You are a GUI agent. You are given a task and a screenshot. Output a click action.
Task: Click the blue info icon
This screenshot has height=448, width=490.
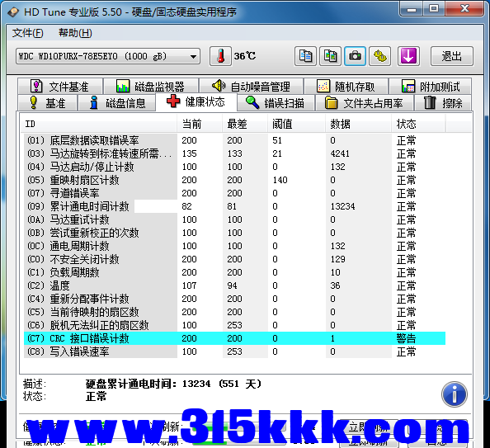pyautogui.click(x=455, y=394)
